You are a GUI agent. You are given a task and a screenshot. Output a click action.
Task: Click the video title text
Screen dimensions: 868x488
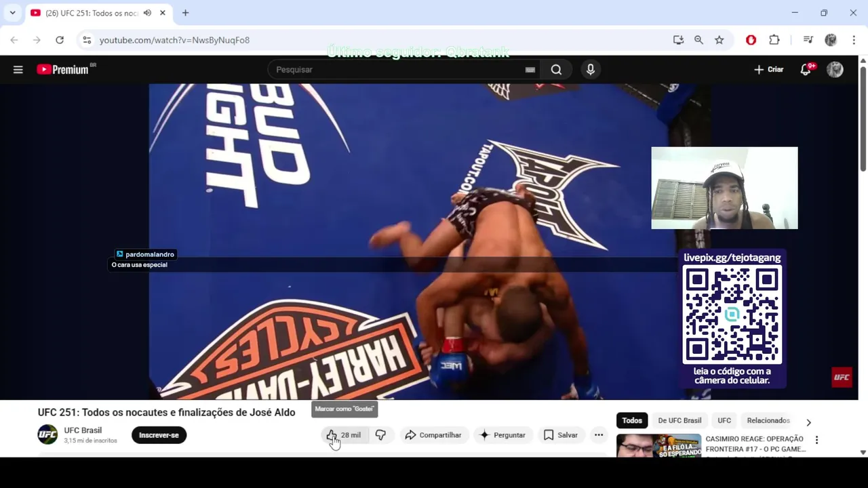click(x=166, y=412)
